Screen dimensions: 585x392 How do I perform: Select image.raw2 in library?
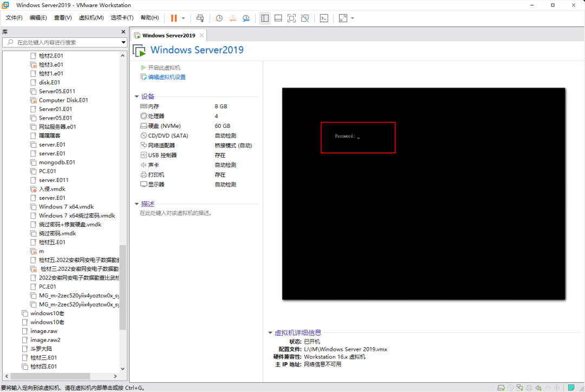[x=45, y=340]
